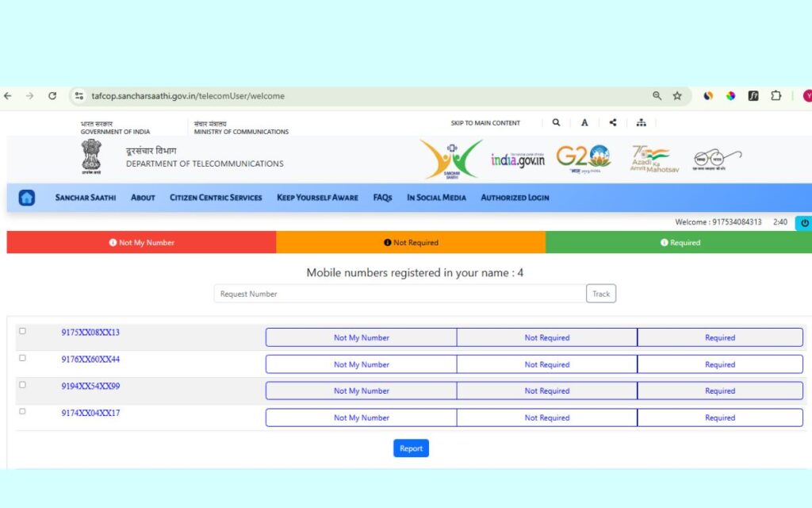Image resolution: width=812 pixels, height=508 pixels.
Task: Select the checkbox beside 9176XX60XX44
Action: 22,358
